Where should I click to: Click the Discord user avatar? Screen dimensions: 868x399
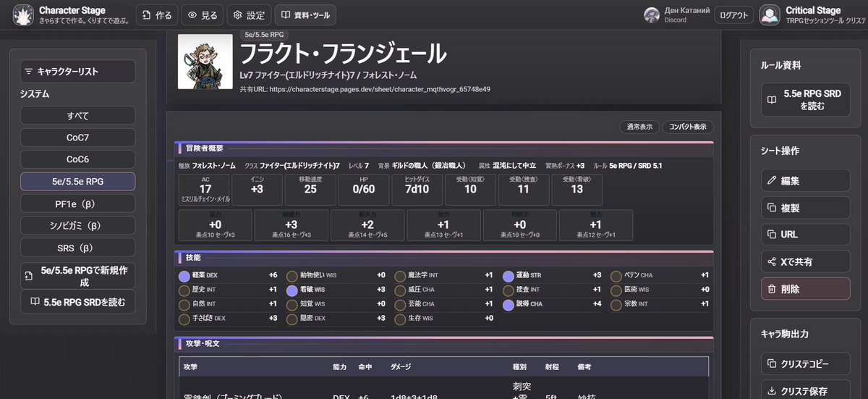pos(652,15)
